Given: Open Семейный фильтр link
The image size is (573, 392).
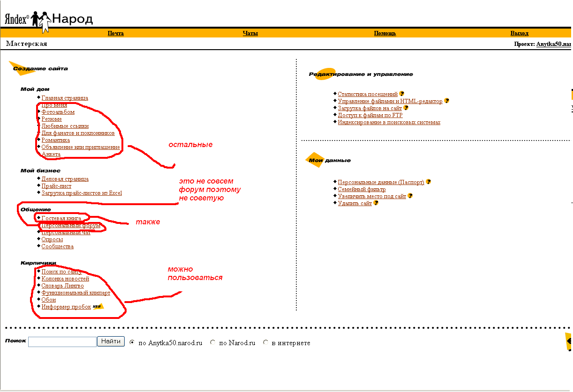Looking at the screenshot, I should pyautogui.click(x=362, y=189).
